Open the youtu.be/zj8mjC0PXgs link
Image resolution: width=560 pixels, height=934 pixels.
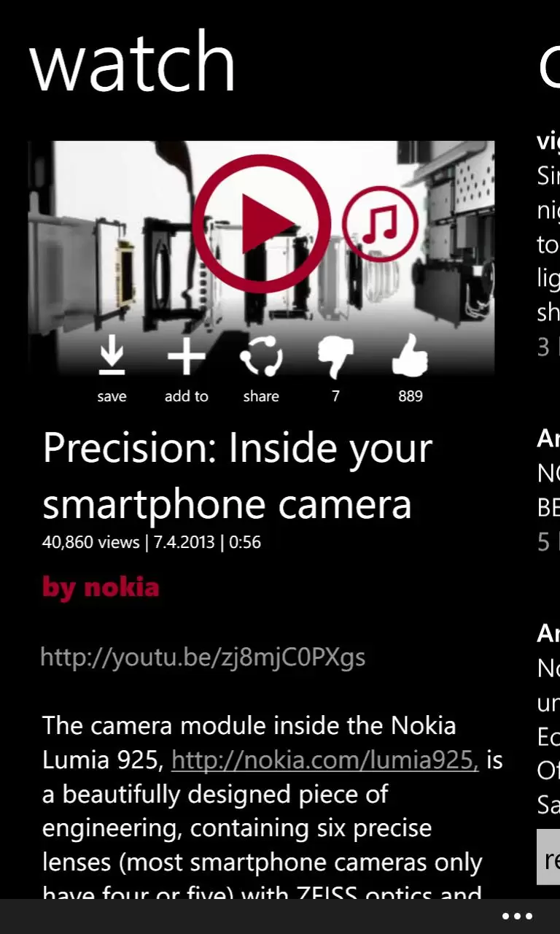(203, 657)
